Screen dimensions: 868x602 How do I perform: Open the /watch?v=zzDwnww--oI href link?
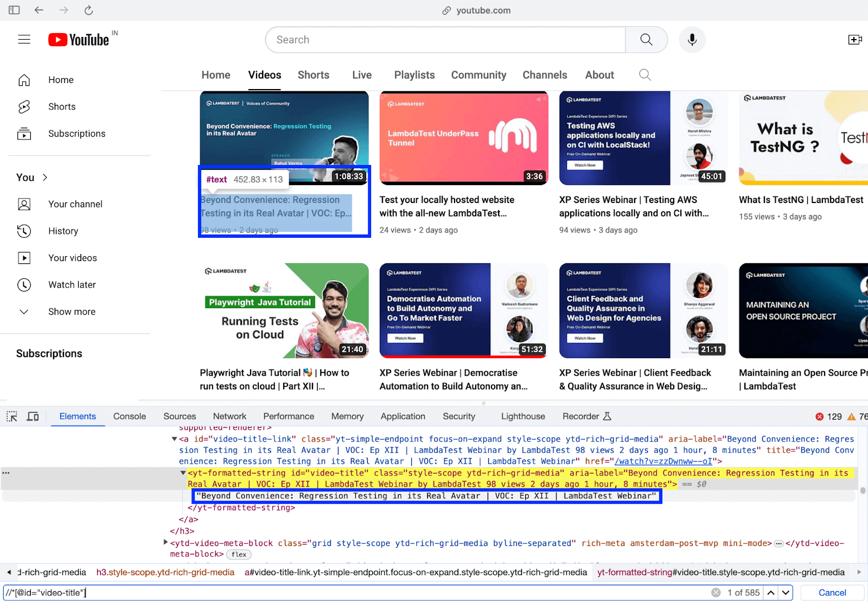click(663, 461)
